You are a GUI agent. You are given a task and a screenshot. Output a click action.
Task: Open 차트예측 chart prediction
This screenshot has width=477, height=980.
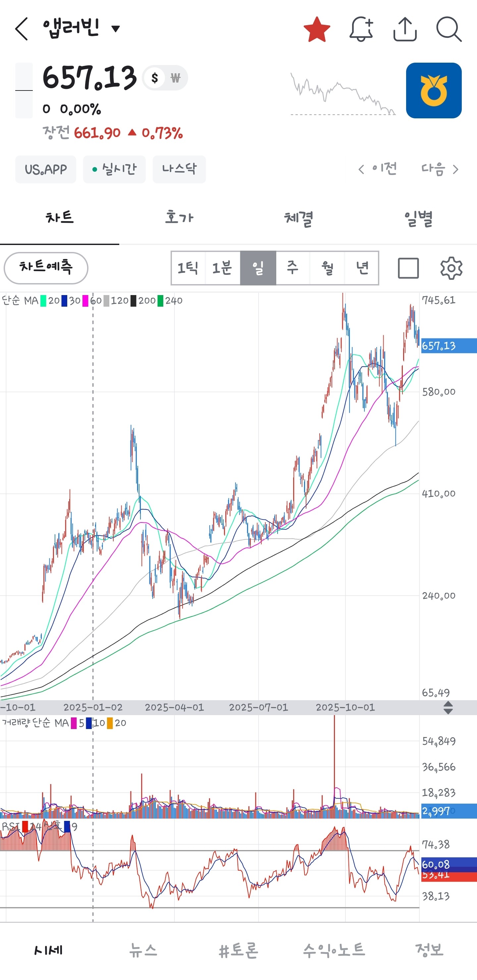(x=46, y=268)
